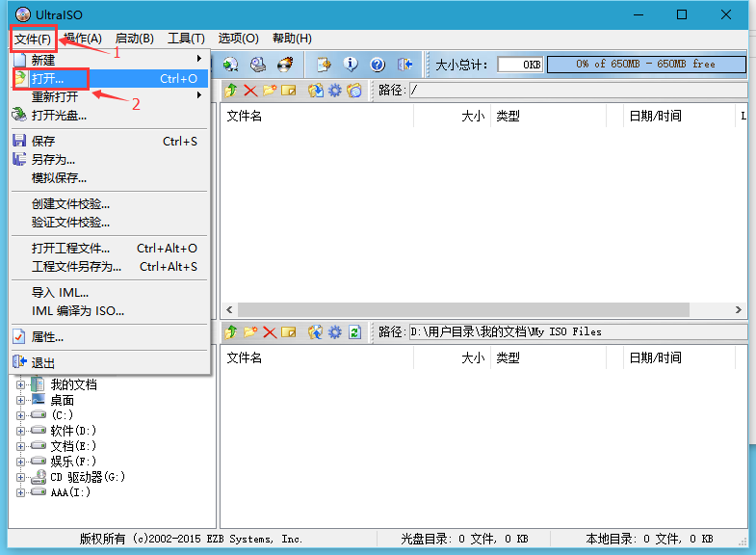Open the 工具(T) menu

[186, 39]
